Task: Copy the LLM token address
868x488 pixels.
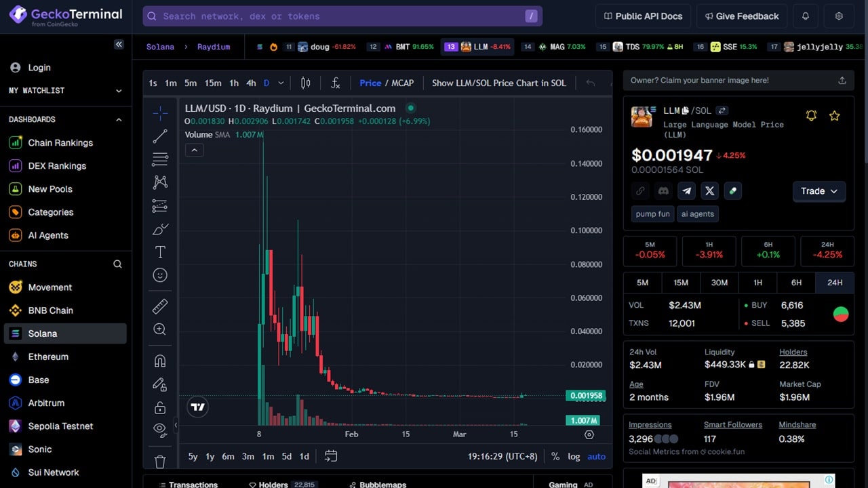Action: [686, 110]
